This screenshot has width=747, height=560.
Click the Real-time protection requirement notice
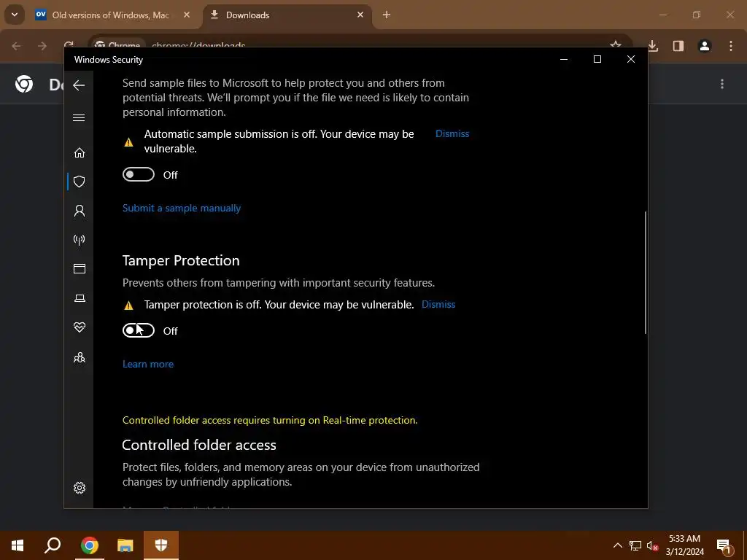(x=270, y=420)
